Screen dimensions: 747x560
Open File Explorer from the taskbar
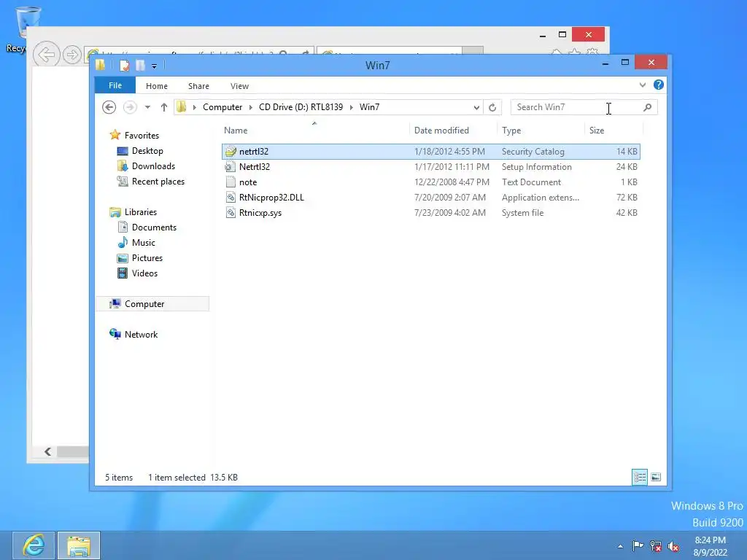(79, 545)
